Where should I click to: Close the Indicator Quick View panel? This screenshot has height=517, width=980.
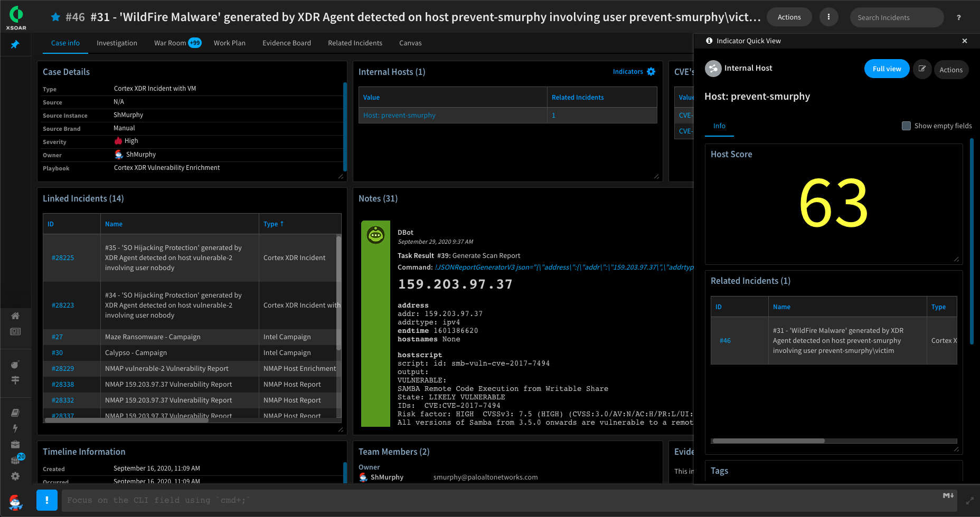965,41
